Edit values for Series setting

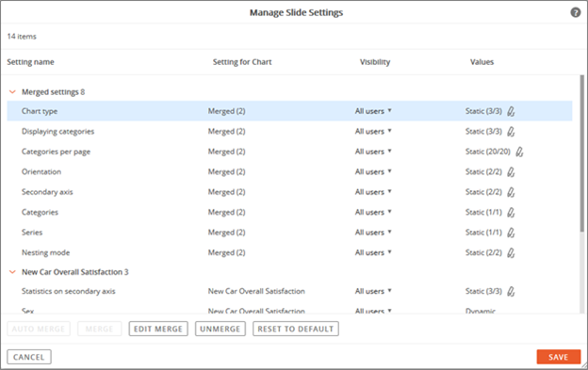coord(511,233)
